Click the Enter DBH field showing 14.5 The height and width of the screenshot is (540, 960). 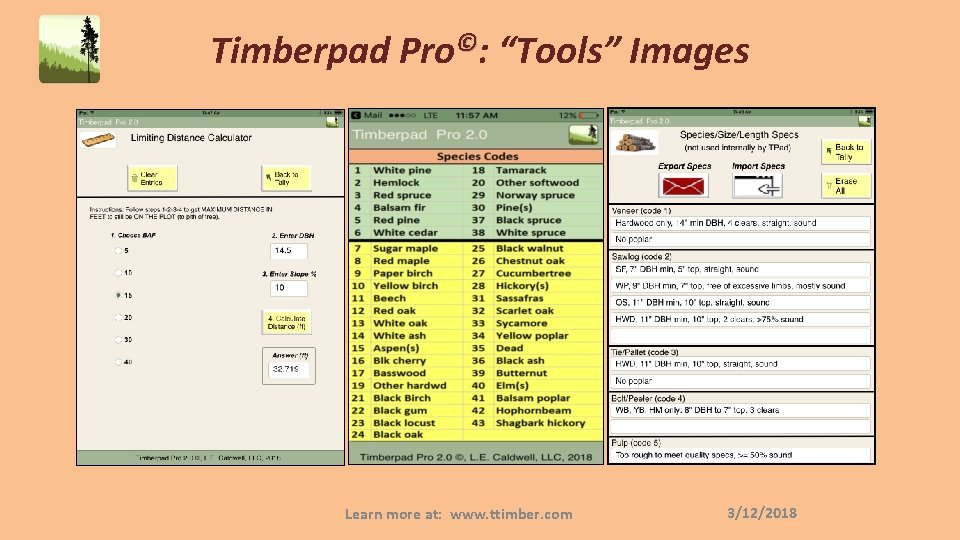click(x=288, y=250)
